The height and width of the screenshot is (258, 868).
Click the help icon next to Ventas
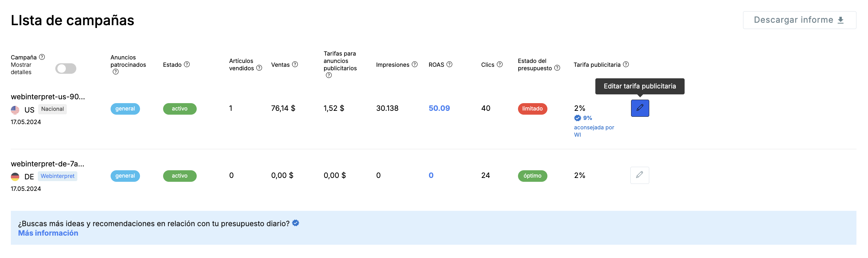(x=295, y=64)
